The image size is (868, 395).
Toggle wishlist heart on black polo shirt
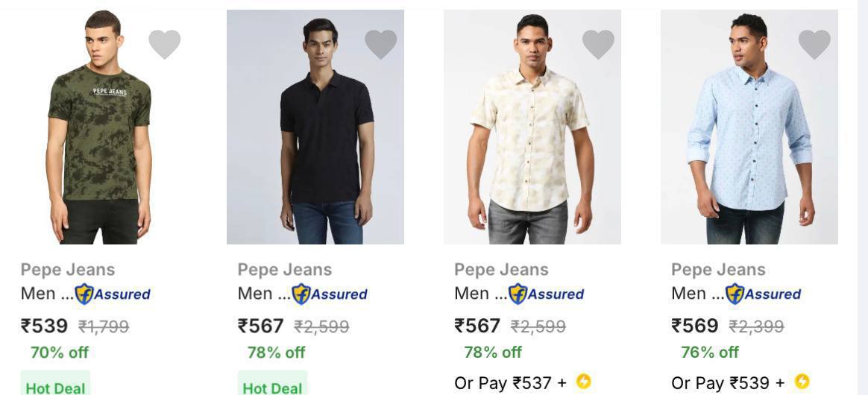381,44
